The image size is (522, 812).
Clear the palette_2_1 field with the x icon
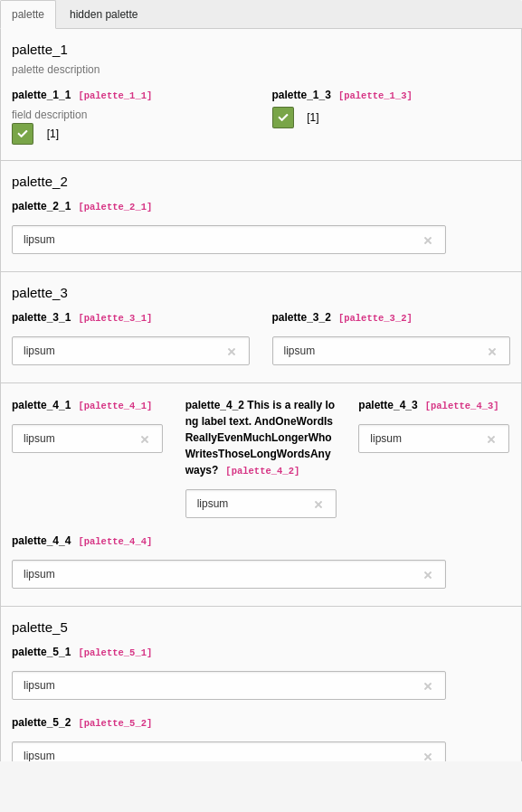click(428, 241)
